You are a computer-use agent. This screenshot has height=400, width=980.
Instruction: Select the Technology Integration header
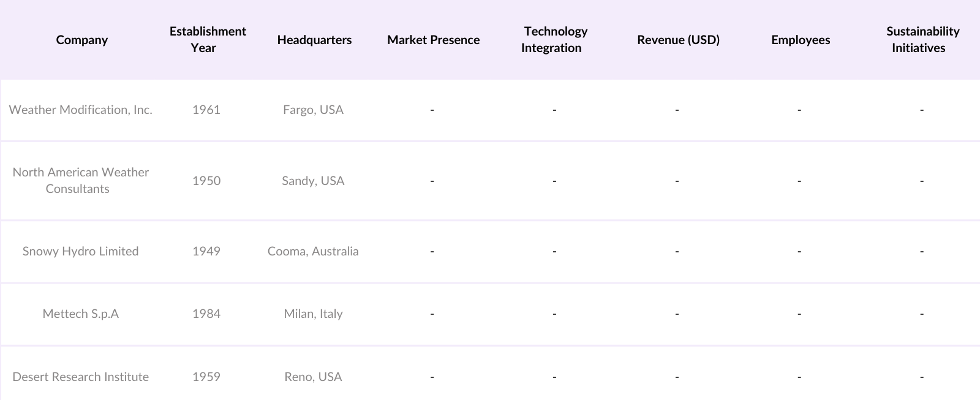click(554, 39)
